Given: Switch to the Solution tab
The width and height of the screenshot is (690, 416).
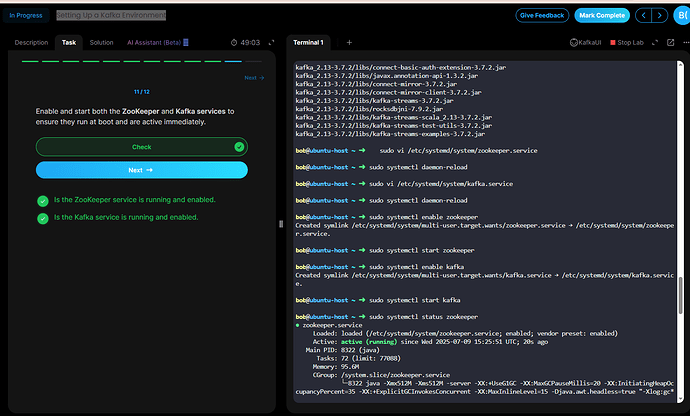Looking at the screenshot, I should pyautogui.click(x=101, y=43).
